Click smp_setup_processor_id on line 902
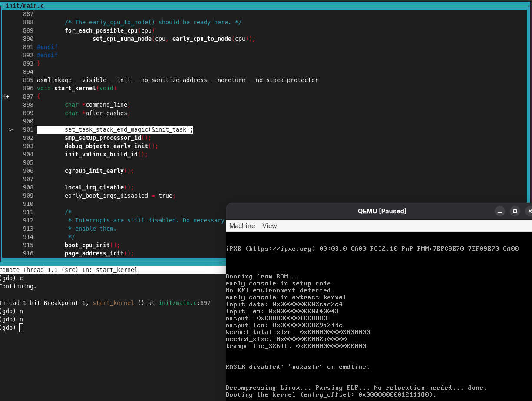This screenshot has width=532, height=401. (x=103, y=138)
